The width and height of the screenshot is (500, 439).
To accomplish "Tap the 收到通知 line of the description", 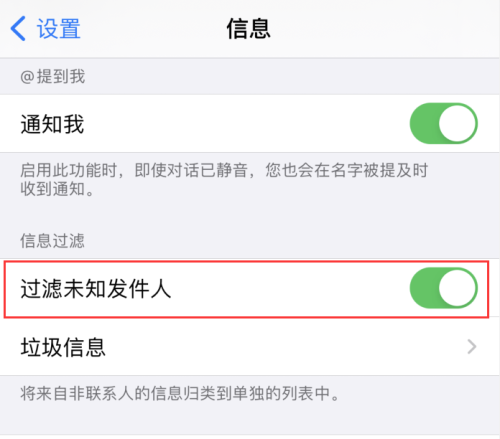I will 57,189.
